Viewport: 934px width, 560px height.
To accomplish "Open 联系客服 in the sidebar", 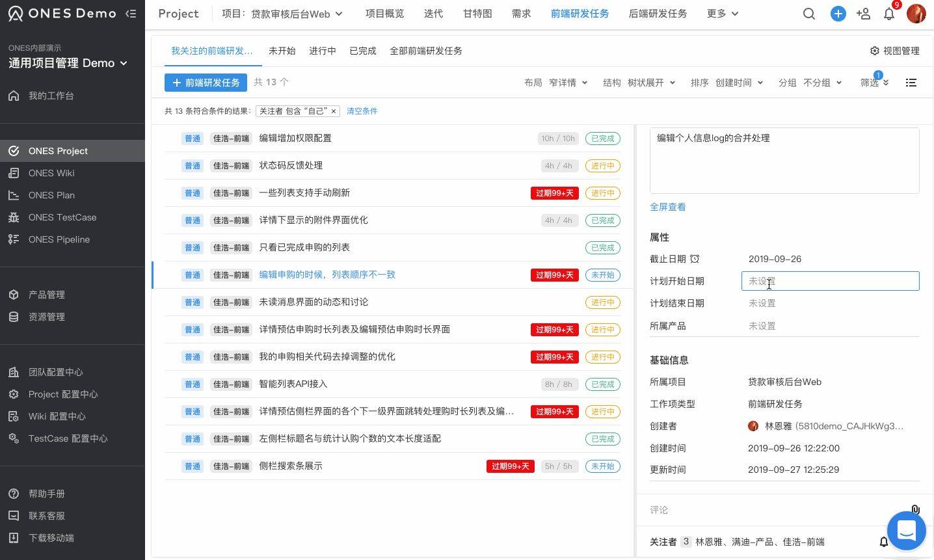I will (47, 516).
